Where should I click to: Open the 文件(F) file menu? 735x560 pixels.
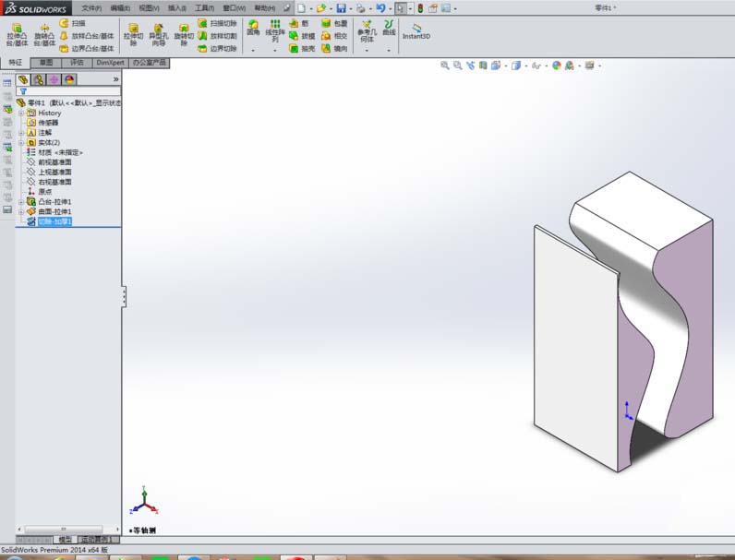point(91,8)
